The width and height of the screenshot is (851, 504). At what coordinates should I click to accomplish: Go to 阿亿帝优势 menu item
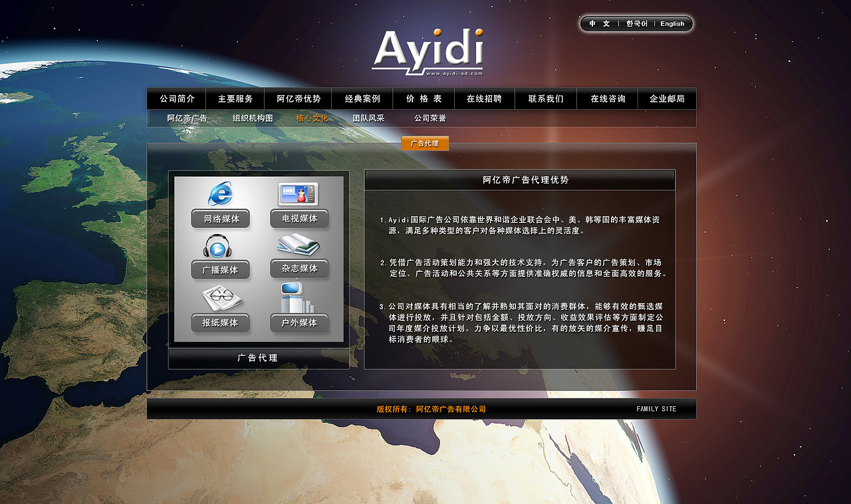point(299,98)
